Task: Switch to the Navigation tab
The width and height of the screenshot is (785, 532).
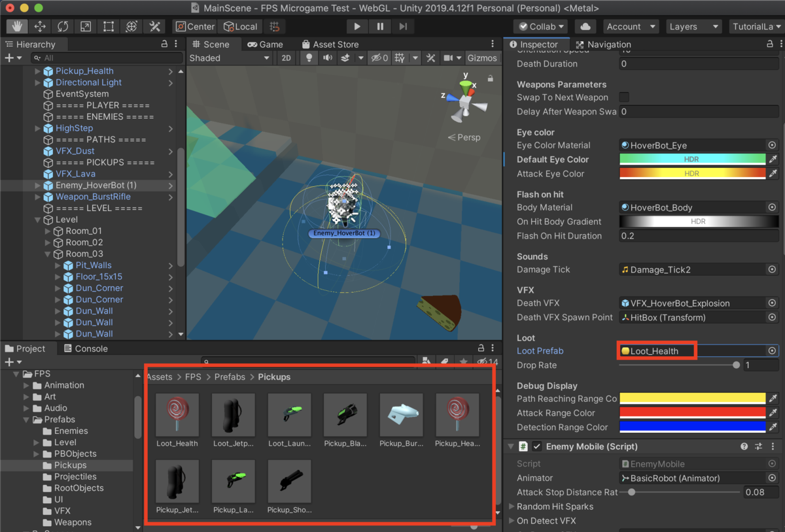Action: point(603,44)
